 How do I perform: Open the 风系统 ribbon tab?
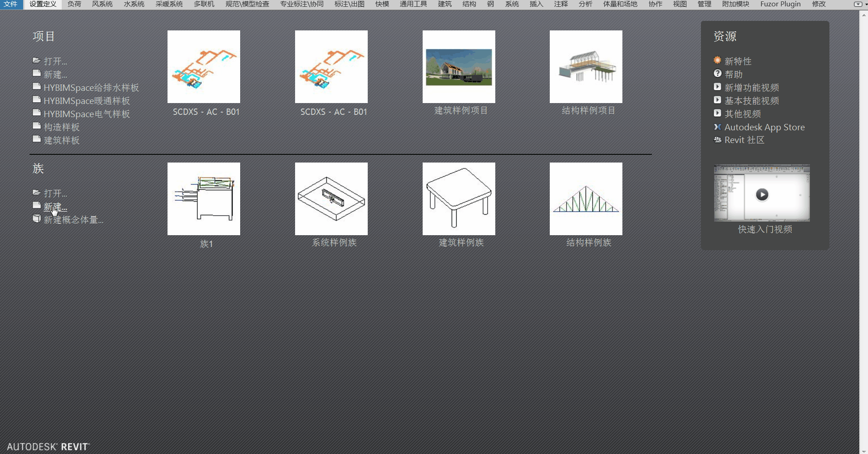tap(102, 4)
